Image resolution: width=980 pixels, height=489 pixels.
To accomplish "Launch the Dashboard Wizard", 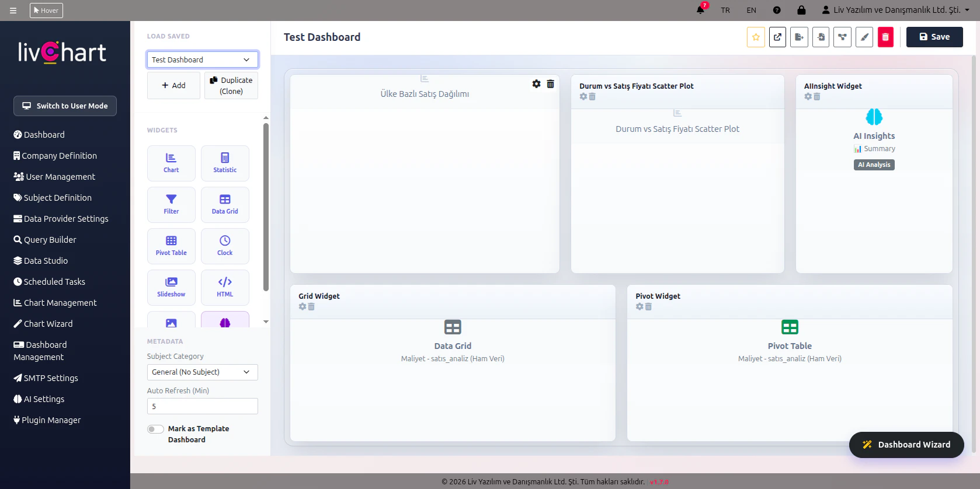I will 906,445.
